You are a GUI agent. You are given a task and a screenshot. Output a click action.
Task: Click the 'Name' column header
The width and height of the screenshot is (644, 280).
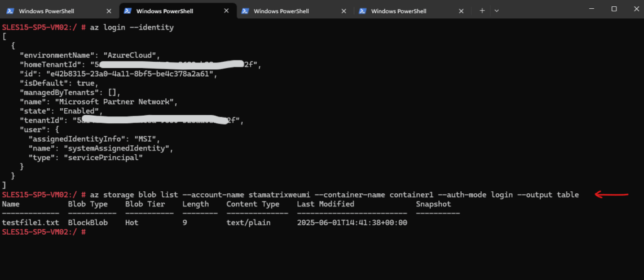pyautogui.click(x=11, y=204)
